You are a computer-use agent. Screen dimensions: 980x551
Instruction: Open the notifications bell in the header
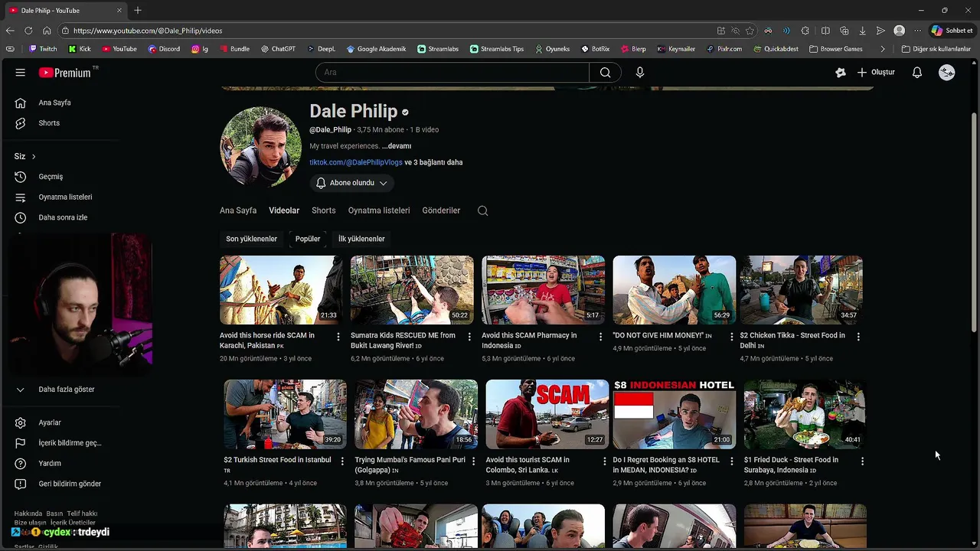[916, 73]
